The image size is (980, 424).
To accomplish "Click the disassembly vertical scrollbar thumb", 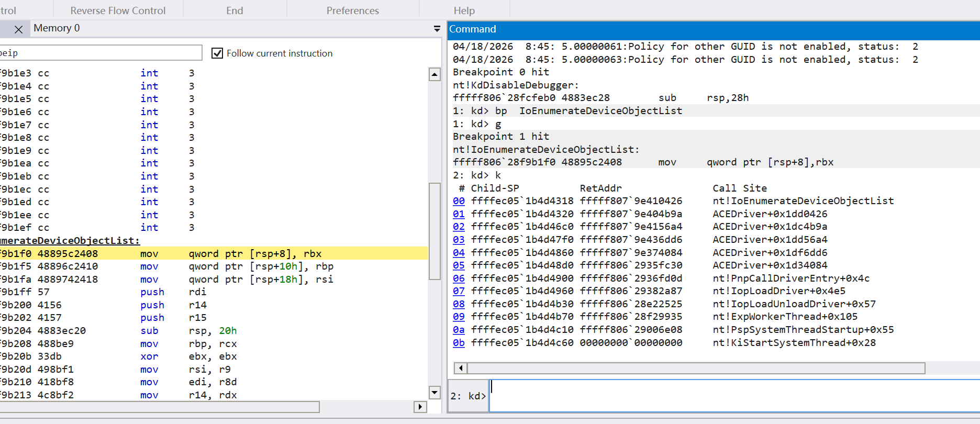I will [434, 230].
